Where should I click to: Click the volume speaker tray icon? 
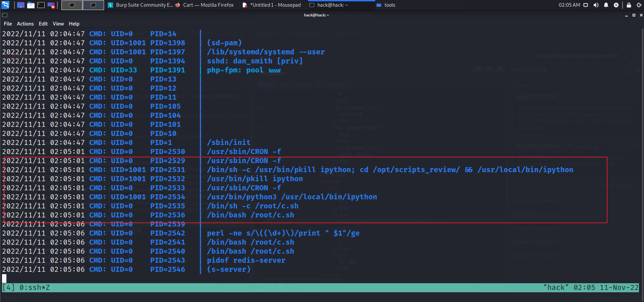596,5
